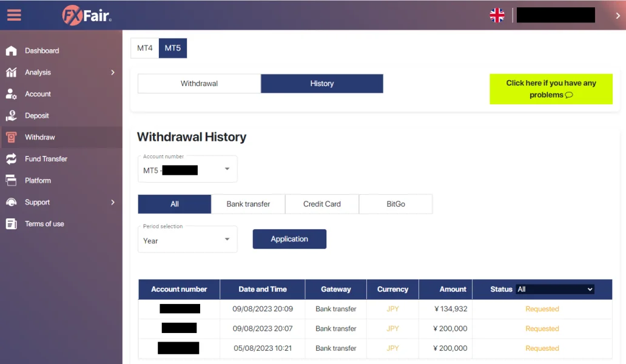
Task: Expand the Analysis submenu chevron
Action: [113, 72]
